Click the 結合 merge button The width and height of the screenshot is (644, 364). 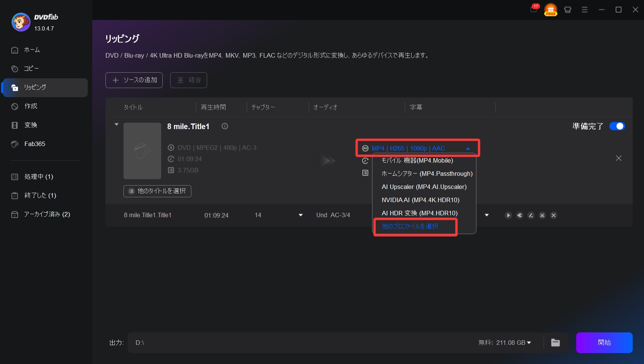(189, 80)
